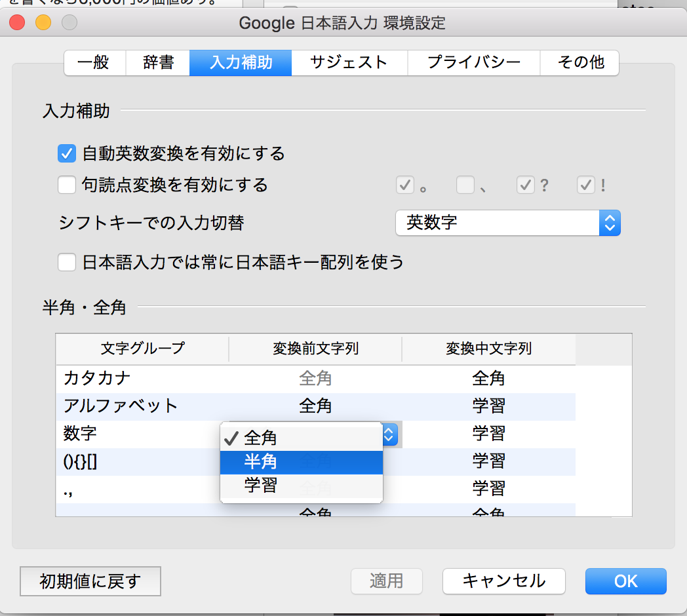Click the 数字 row dropdown arrows
687x616 pixels.
pos(389,434)
